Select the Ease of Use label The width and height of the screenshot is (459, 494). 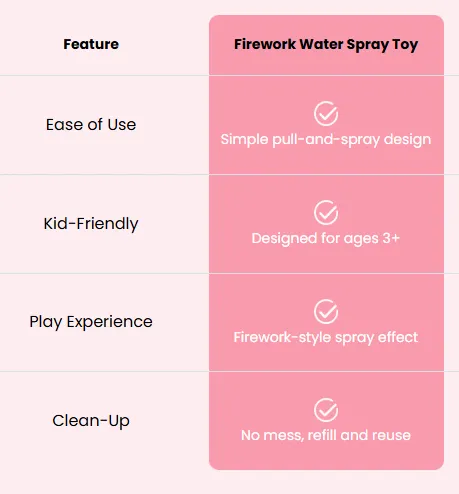(x=91, y=125)
